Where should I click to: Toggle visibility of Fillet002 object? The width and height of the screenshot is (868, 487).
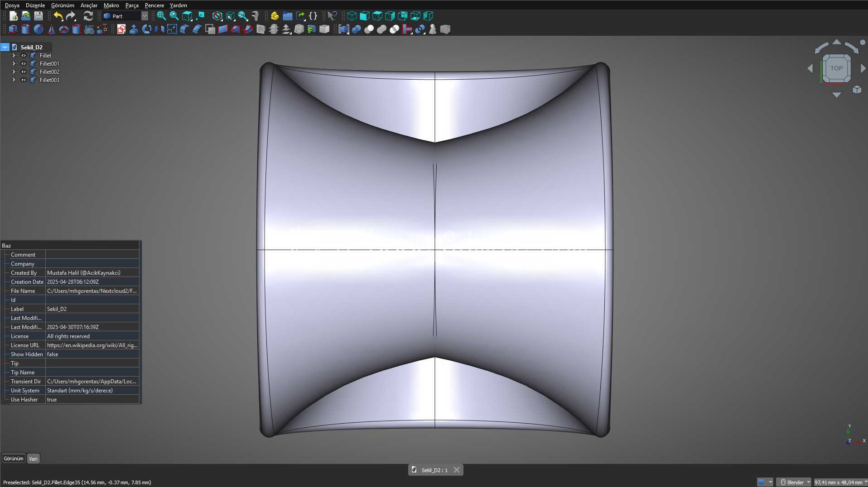pyautogui.click(x=24, y=72)
